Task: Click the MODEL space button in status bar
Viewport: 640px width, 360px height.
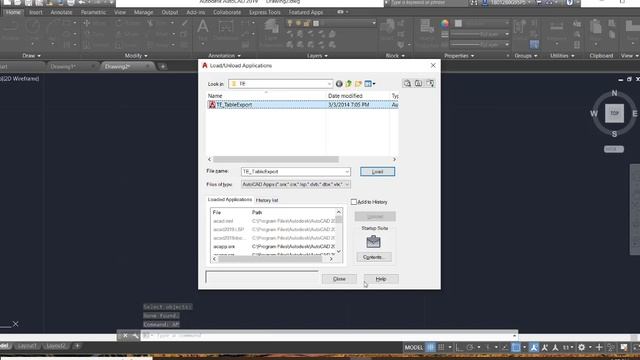Action: (413, 347)
